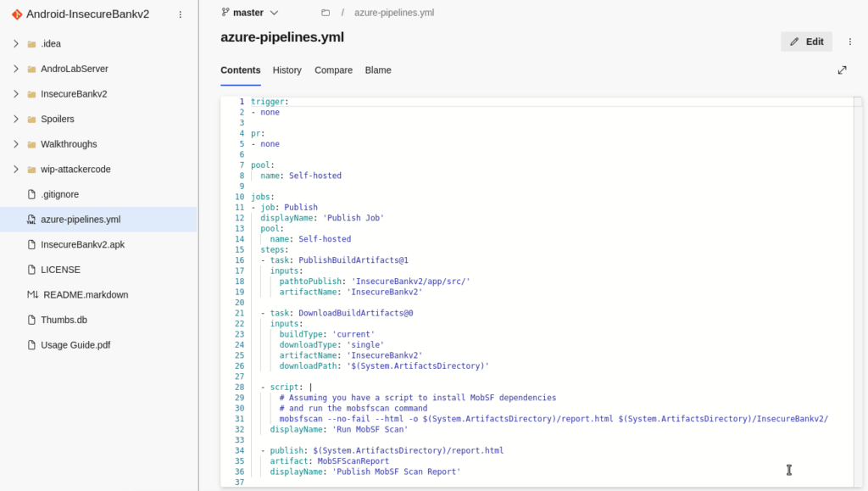This screenshot has width=868, height=491.
Task: Open file more actions menu next to Edit
Action: [849, 42]
